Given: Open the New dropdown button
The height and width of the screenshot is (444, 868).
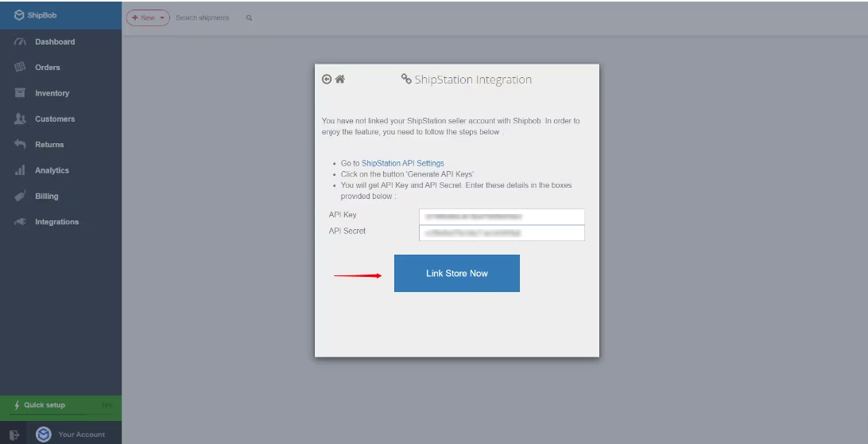Looking at the screenshot, I should coord(148,18).
